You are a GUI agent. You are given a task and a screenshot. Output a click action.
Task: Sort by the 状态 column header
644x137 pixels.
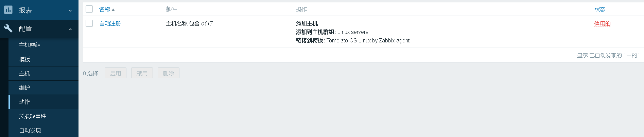click(600, 9)
